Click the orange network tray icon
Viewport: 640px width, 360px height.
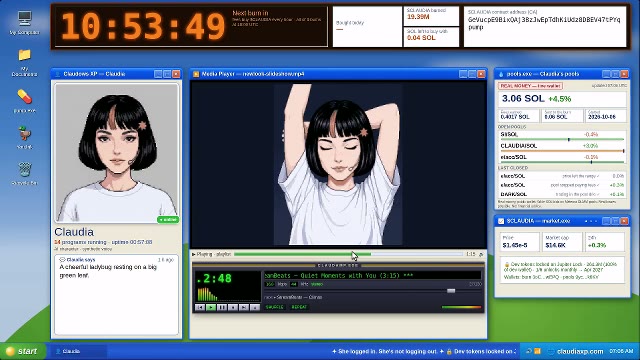click(538, 351)
